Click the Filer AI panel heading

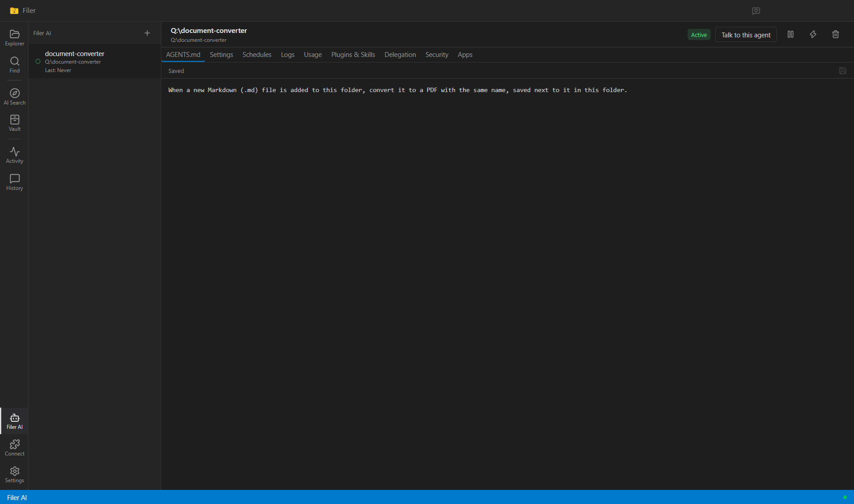tap(42, 33)
